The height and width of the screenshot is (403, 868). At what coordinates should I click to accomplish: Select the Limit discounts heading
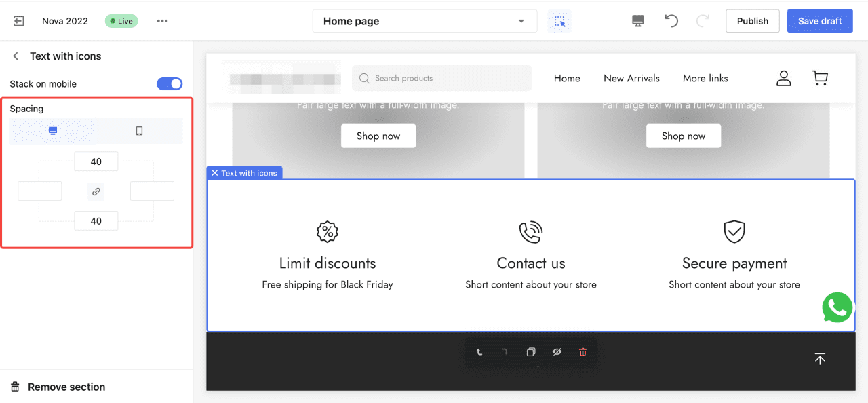(x=328, y=263)
